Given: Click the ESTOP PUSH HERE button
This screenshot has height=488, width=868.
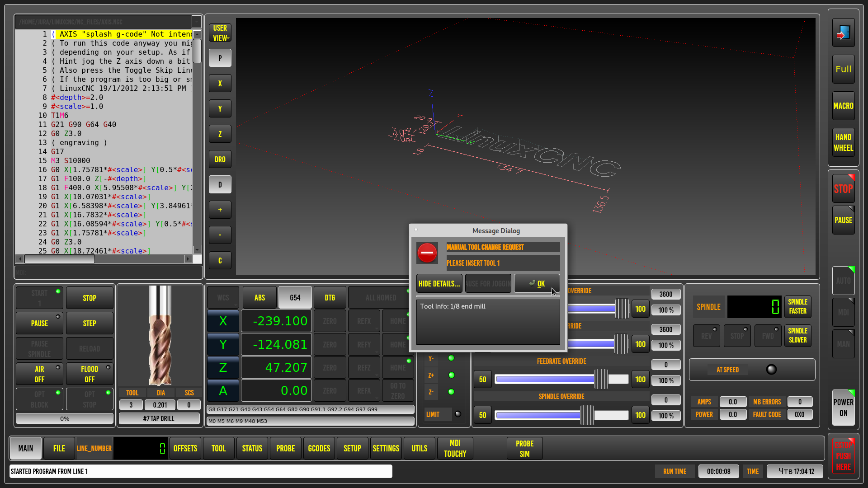Looking at the screenshot, I should click(843, 456).
